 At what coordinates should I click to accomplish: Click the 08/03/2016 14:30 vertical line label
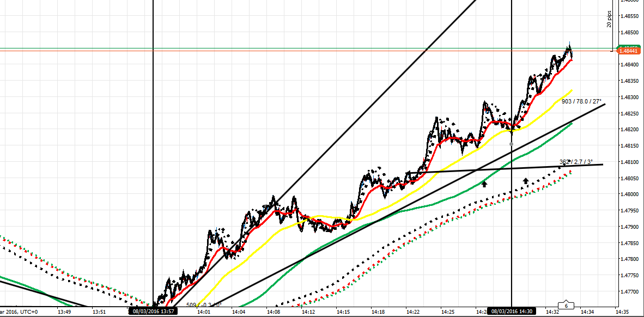click(x=511, y=311)
